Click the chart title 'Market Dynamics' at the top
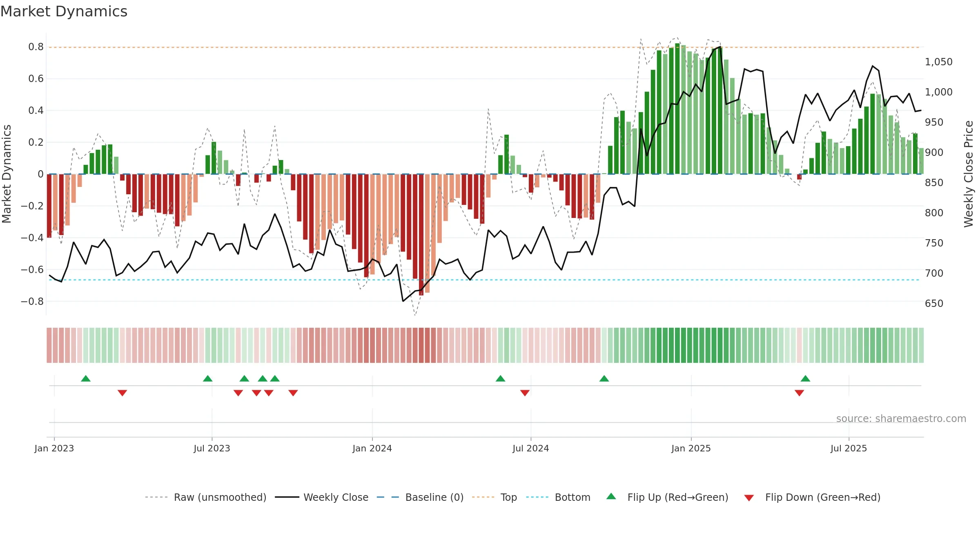This screenshot has height=551, width=980. (x=64, y=11)
